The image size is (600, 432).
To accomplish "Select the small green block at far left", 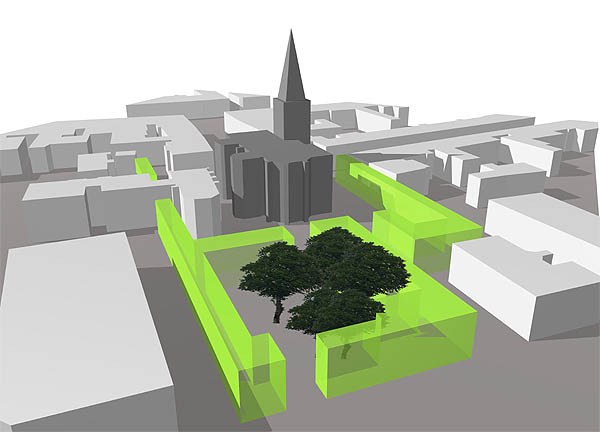I will 146,167.
